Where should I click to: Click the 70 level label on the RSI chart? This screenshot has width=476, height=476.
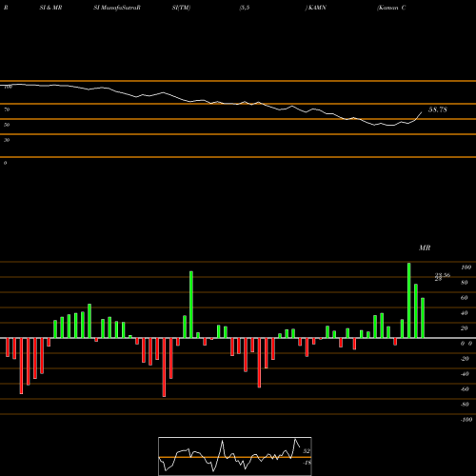[x=7, y=109]
